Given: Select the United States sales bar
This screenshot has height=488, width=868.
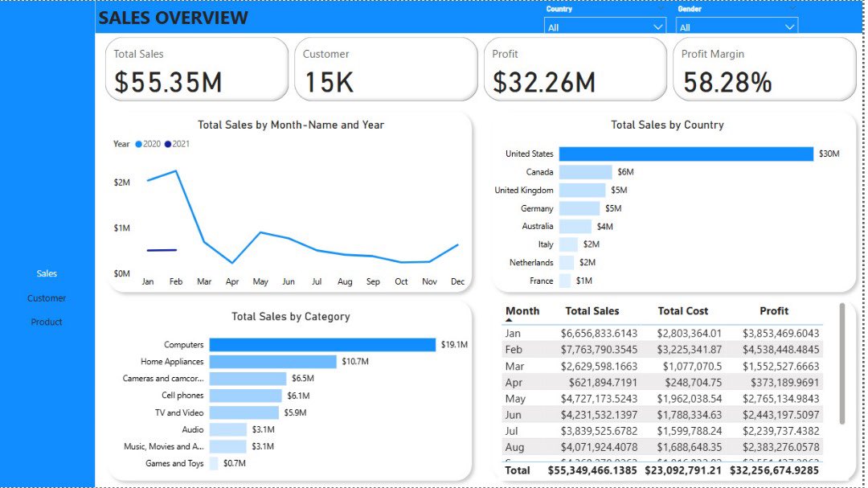Looking at the screenshot, I should click(x=686, y=154).
